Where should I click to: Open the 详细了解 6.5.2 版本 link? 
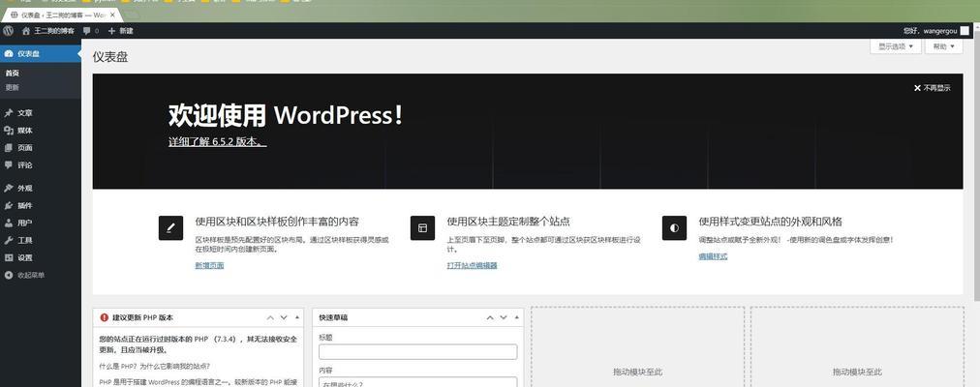(218, 141)
